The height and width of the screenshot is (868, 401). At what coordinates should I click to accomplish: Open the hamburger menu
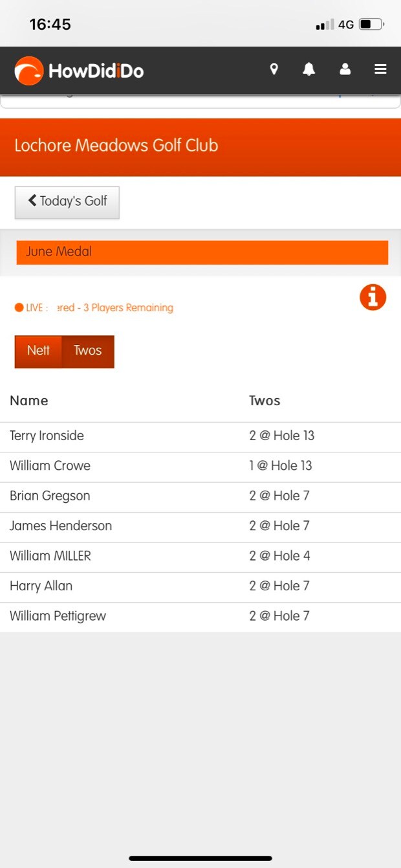[x=380, y=69]
